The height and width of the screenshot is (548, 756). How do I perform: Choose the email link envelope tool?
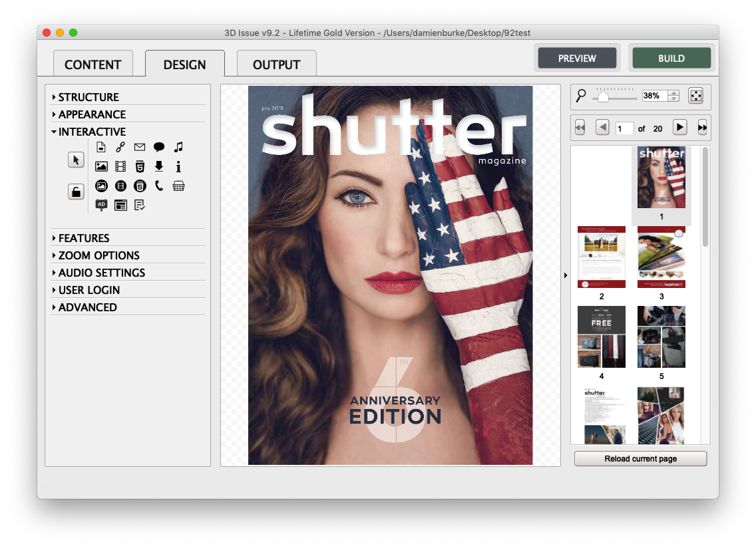click(139, 148)
